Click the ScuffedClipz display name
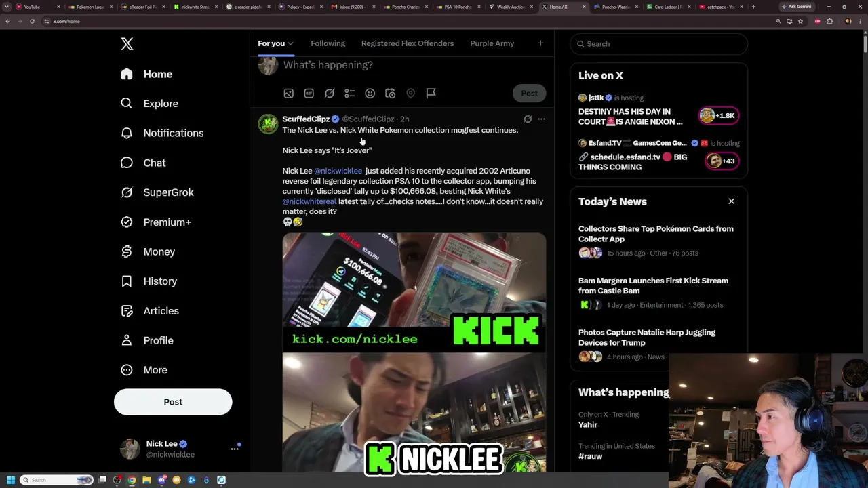This screenshot has width=868, height=488. pyautogui.click(x=306, y=119)
